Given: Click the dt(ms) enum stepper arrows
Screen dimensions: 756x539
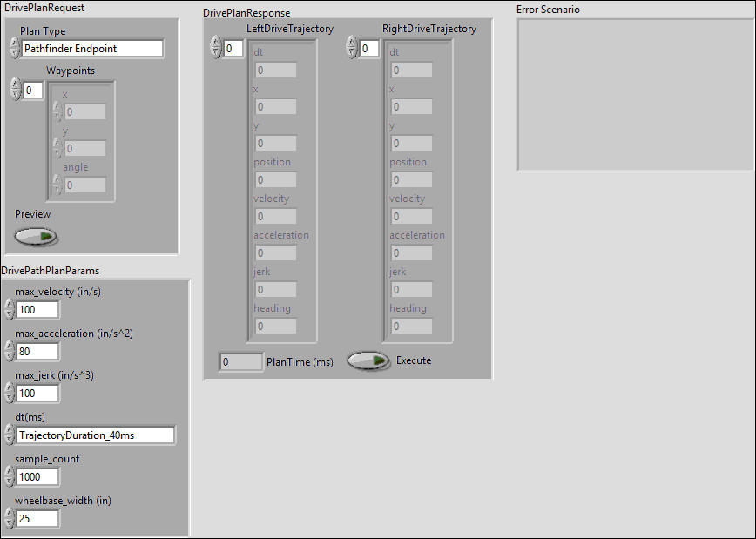Looking at the screenshot, I should [x=10, y=435].
